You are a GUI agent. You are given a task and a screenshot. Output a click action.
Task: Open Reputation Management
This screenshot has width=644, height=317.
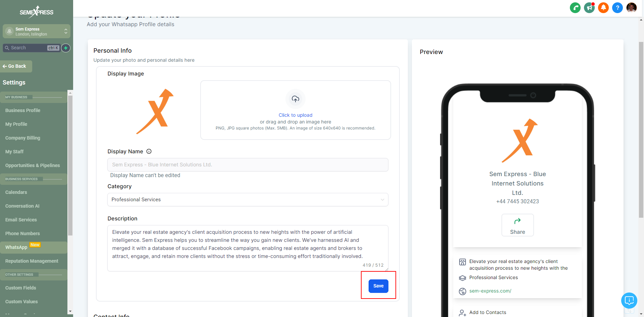click(32, 261)
